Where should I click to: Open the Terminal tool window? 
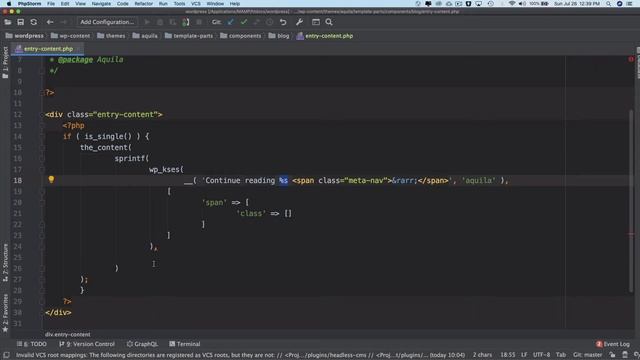(184, 344)
